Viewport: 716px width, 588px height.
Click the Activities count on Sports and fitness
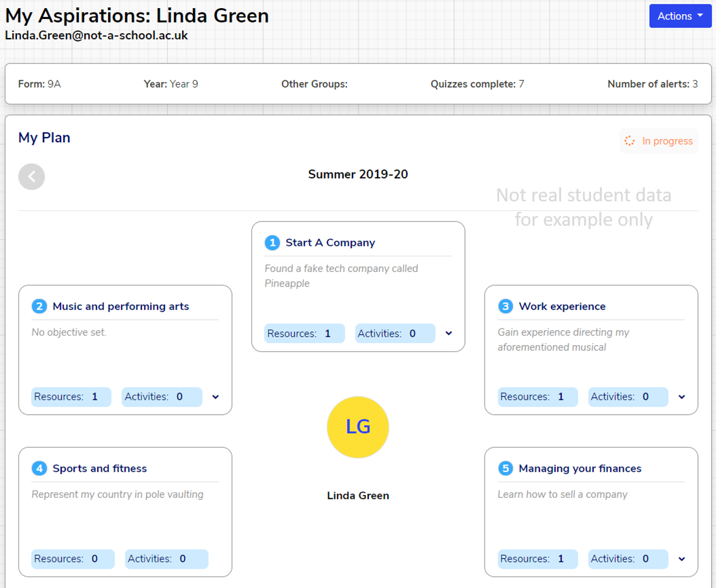pyautogui.click(x=166, y=559)
